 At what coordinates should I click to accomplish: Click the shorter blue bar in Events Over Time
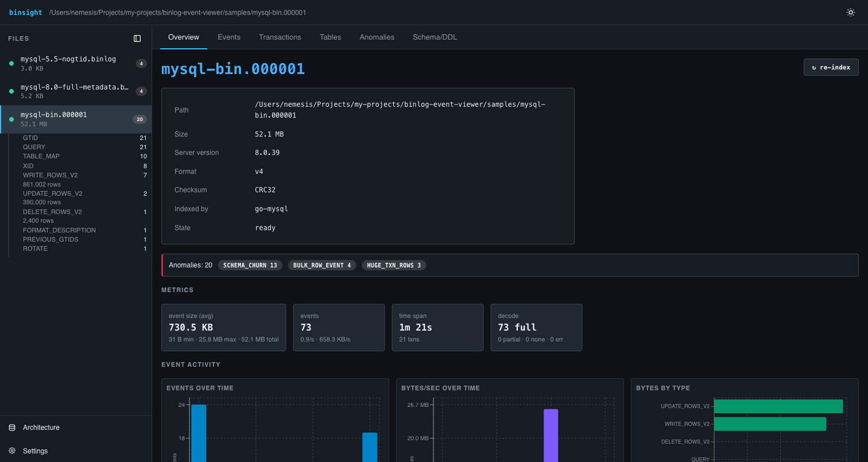[370, 447]
